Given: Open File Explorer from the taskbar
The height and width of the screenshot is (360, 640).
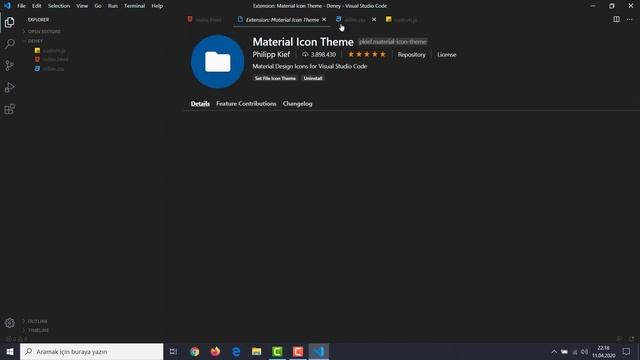Looking at the screenshot, I should [256, 351].
